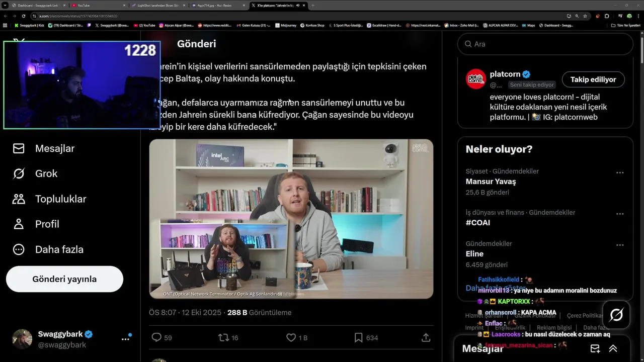
Task: Open the browser extensions puzzle icon
Action: [x=607, y=16]
